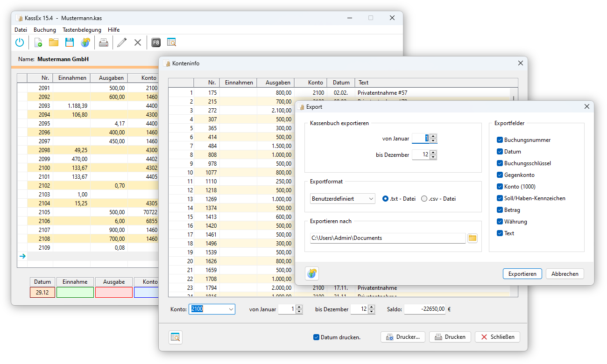Click the green Einnahme input field
The width and height of the screenshot is (607, 364).
coord(75,292)
